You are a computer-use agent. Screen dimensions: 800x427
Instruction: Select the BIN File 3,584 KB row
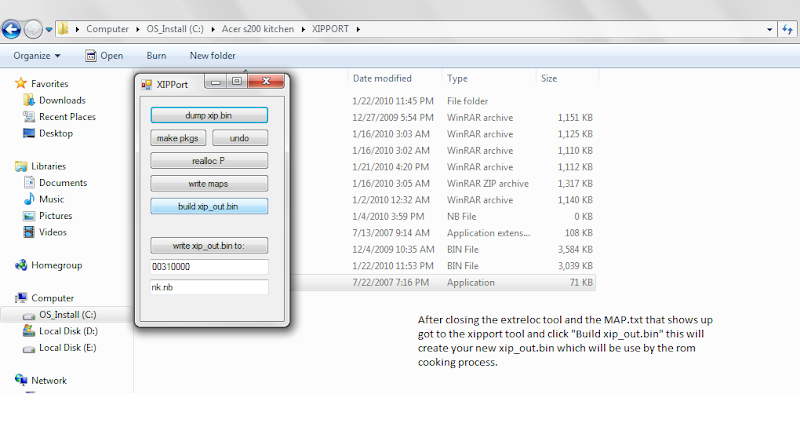point(444,249)
